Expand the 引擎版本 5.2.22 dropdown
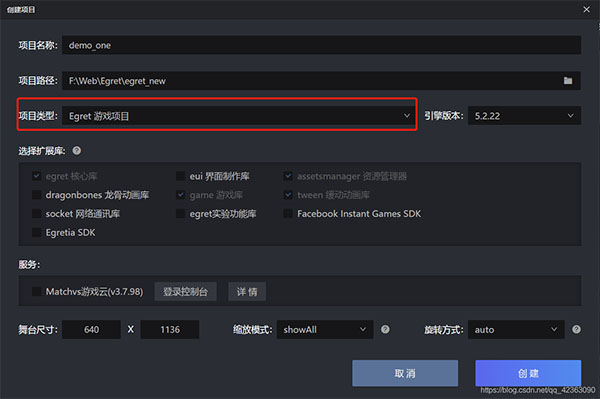Image resolution: width=600 pixels, height=399 pixels. click(524, 116)
